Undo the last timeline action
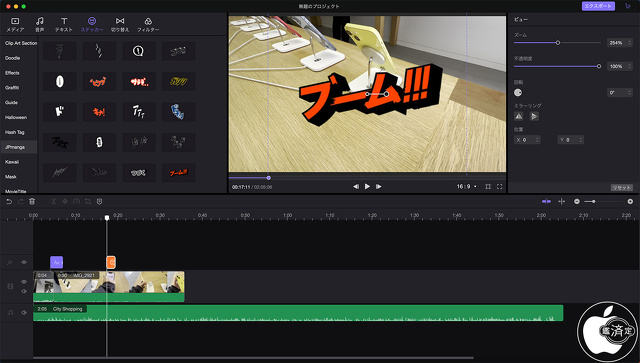 [9, 201]
